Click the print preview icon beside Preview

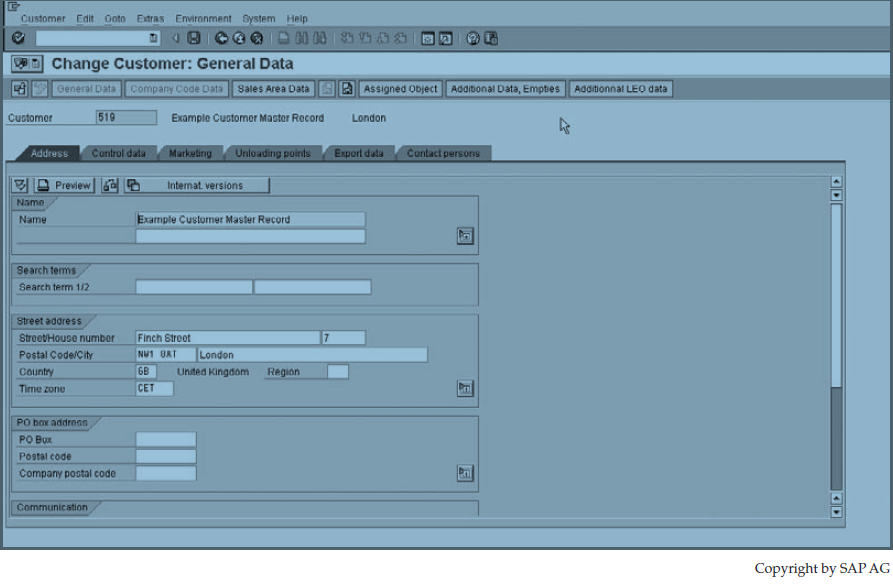[108, 184]
